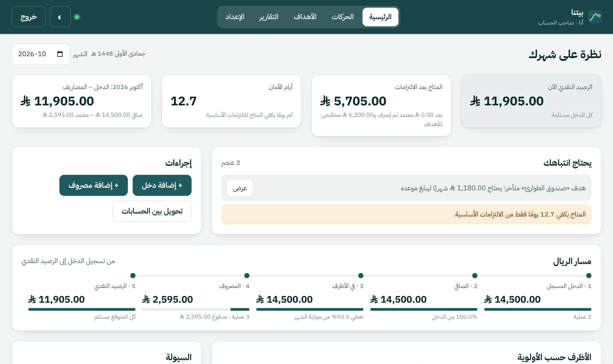Click the إضافة مصروف button

[x=94, y=185]
